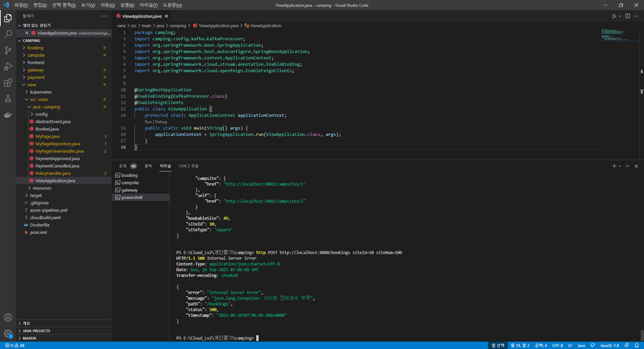This screenshot has width=644, height=349.
Task: Collapse the view folder
Action: click(31, 85)
